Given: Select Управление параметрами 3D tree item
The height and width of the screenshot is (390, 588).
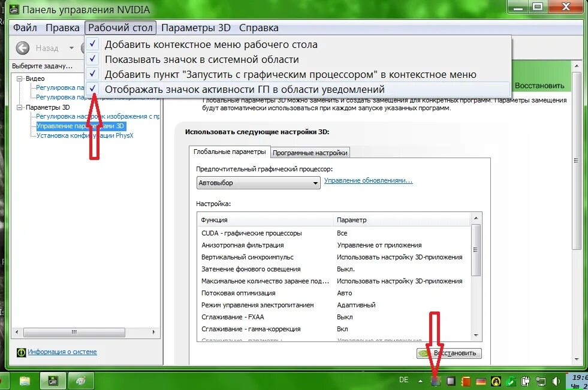Looking at the screenshot, I should (80, 126).
